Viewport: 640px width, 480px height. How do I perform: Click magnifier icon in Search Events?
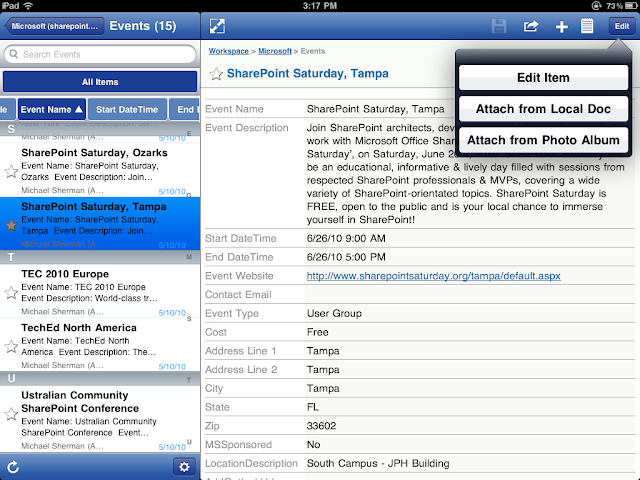click(13, 54)
